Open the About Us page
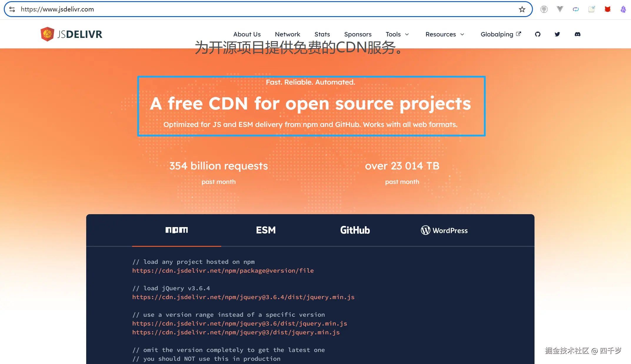 click(x=247, y=34)
